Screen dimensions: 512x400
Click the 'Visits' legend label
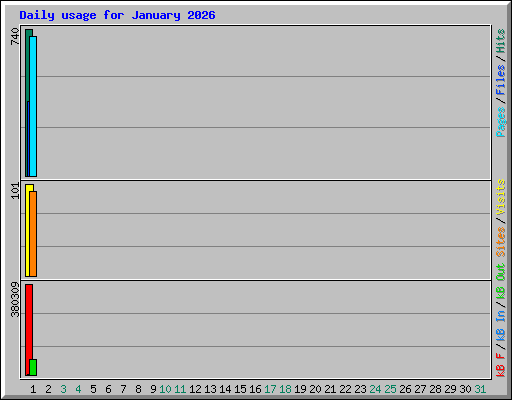click(x=501, y=197)
